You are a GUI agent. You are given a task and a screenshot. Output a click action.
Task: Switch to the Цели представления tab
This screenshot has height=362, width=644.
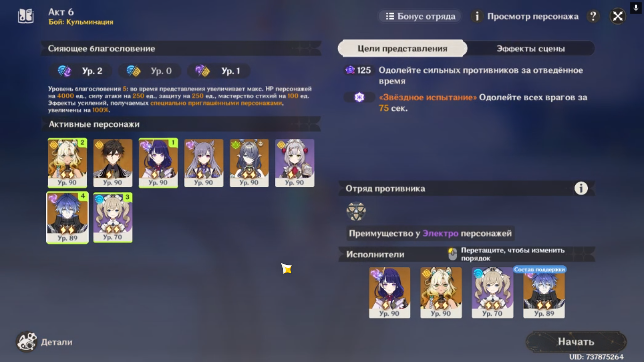pos(402,49)
